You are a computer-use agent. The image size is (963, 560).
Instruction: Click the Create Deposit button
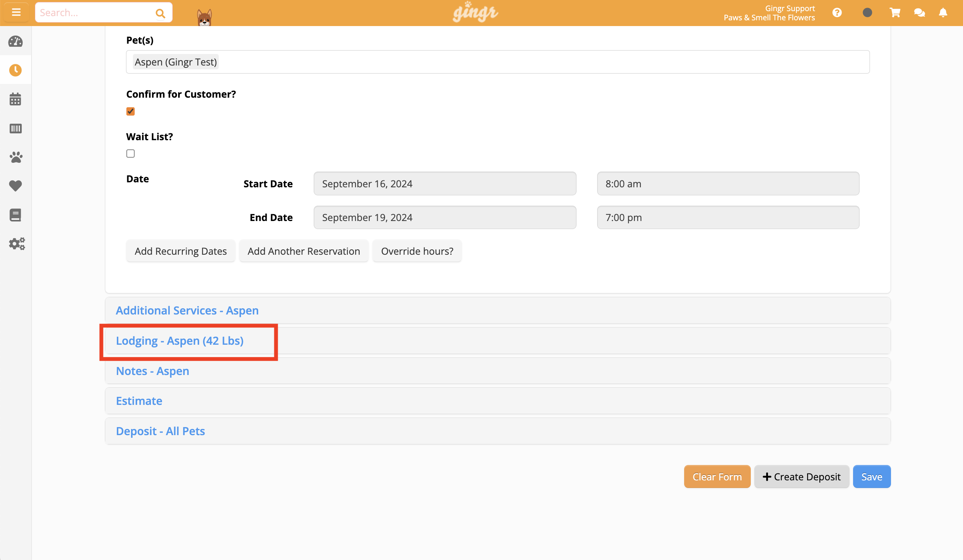(802, 476)
